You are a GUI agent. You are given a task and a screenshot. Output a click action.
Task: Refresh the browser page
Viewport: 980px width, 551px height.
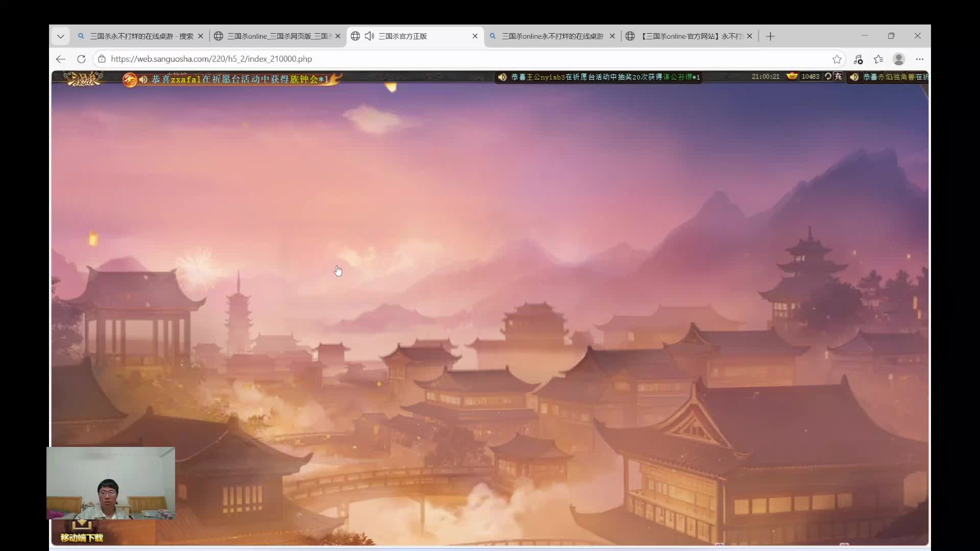coord(81,59)
